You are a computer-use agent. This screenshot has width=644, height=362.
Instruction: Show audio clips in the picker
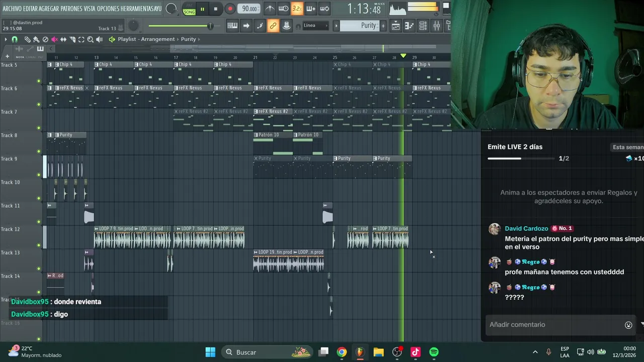pos(19,49)
